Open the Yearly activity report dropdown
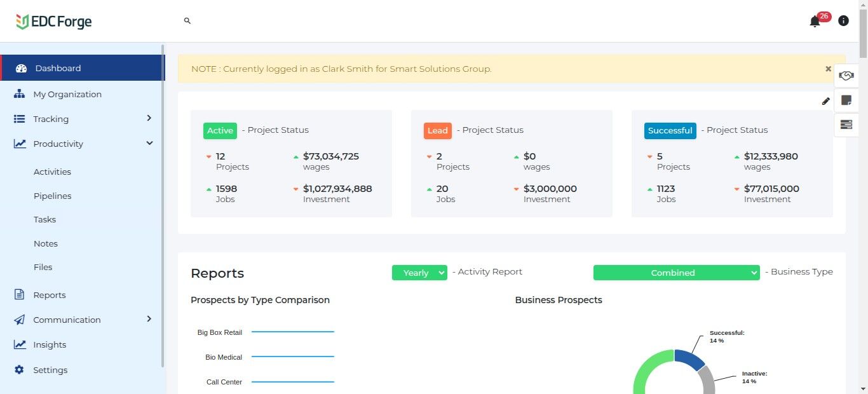868x394 pixels. (x=419, y=273)
